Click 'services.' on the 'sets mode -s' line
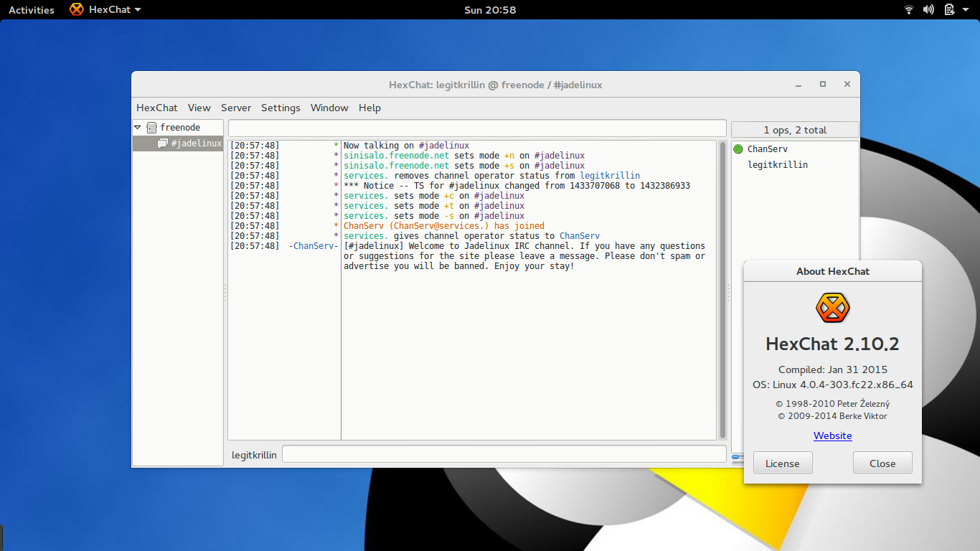 (366, 216)
